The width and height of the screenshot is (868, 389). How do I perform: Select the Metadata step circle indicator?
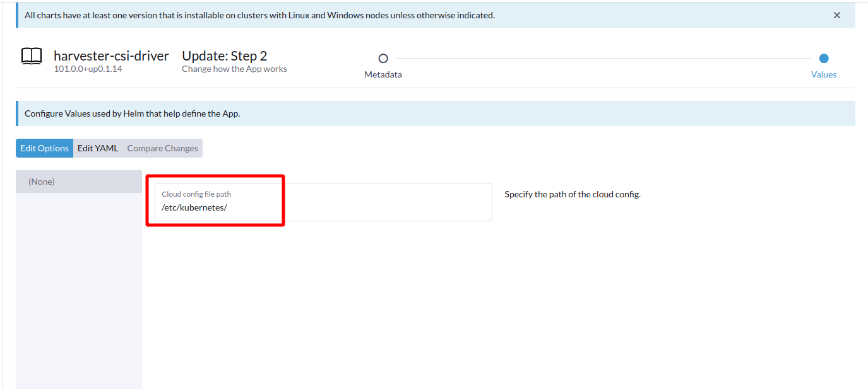pyautogui.click(x=383, y=58)
